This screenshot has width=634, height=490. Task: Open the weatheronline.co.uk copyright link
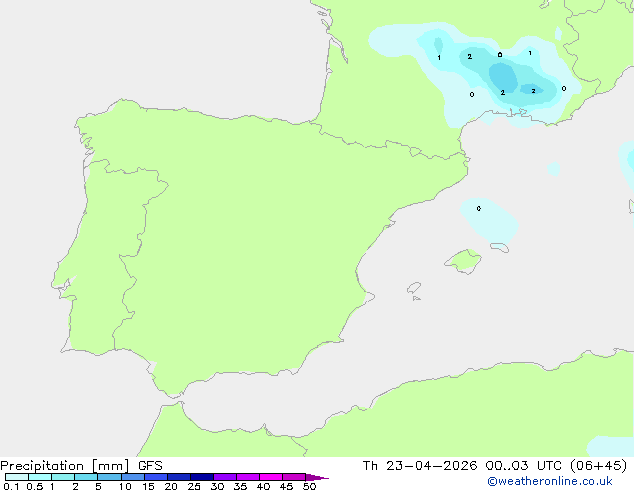click(x=549, y=481)
